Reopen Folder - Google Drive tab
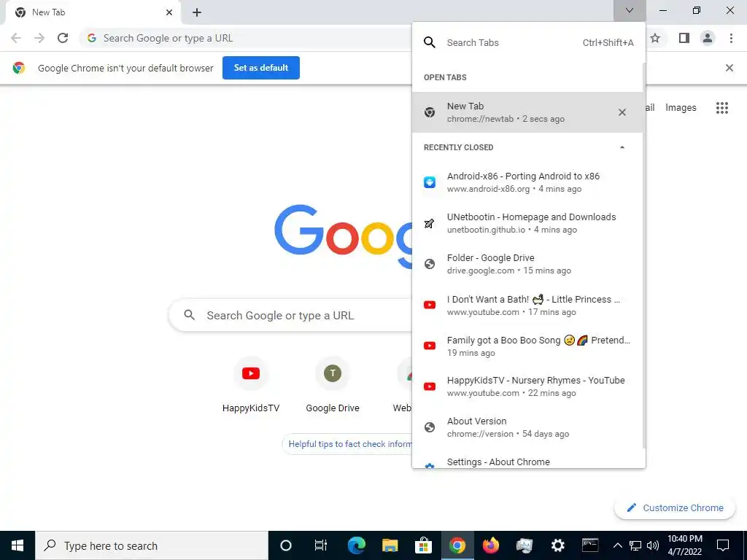Viewport: 747px width, 560px height. [527, 264]
